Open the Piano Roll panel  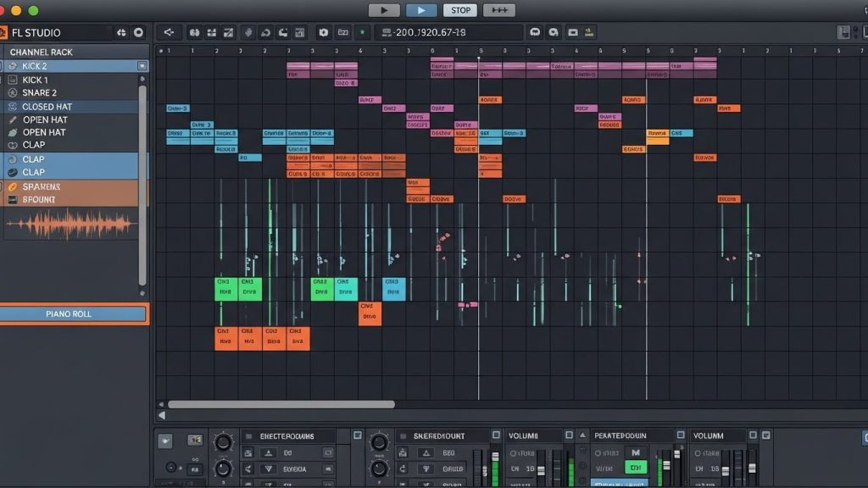pos(74,313)
